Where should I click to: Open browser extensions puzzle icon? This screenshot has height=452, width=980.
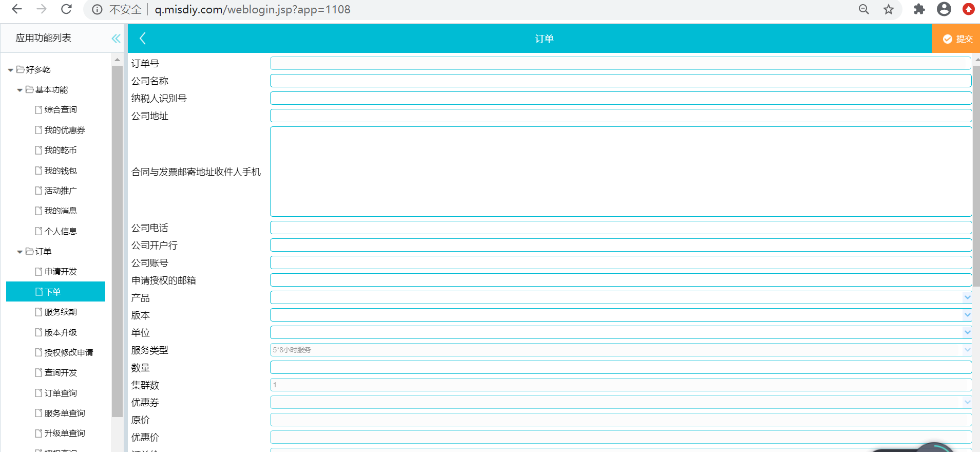tap(919, 9)
